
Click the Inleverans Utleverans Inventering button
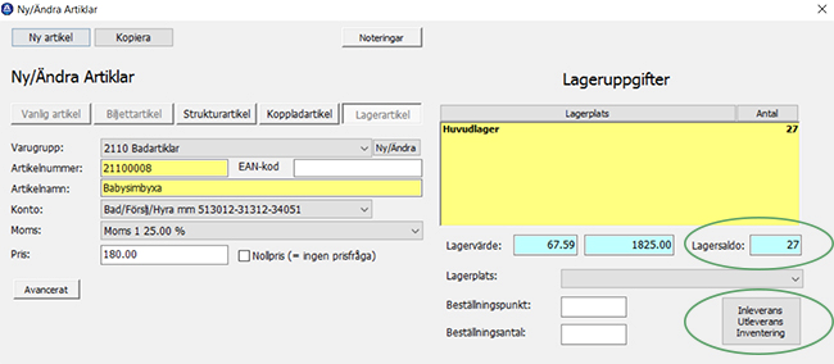pos(761,321)
